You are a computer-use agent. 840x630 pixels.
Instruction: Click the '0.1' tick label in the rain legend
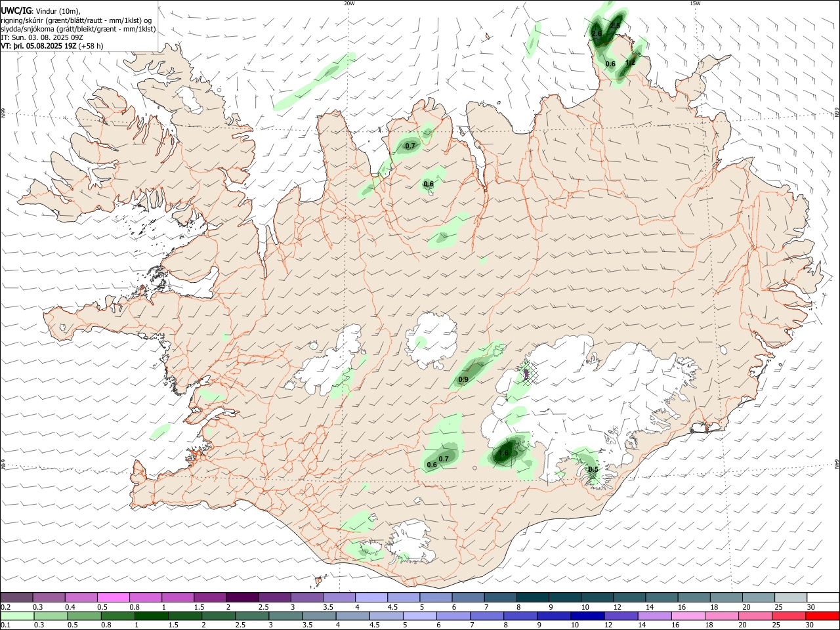(x=5, y=625)
